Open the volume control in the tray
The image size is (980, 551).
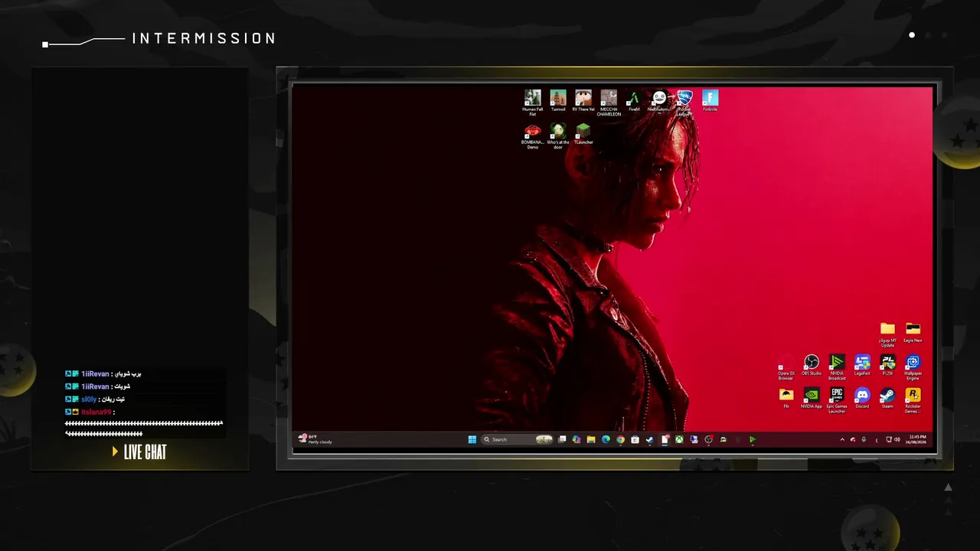897,439
